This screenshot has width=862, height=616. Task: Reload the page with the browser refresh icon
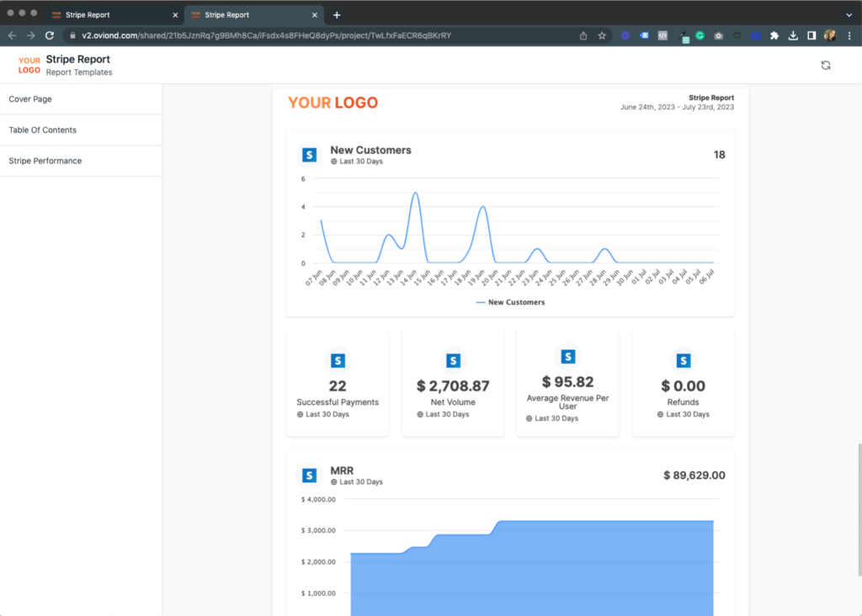coord(50,35)
